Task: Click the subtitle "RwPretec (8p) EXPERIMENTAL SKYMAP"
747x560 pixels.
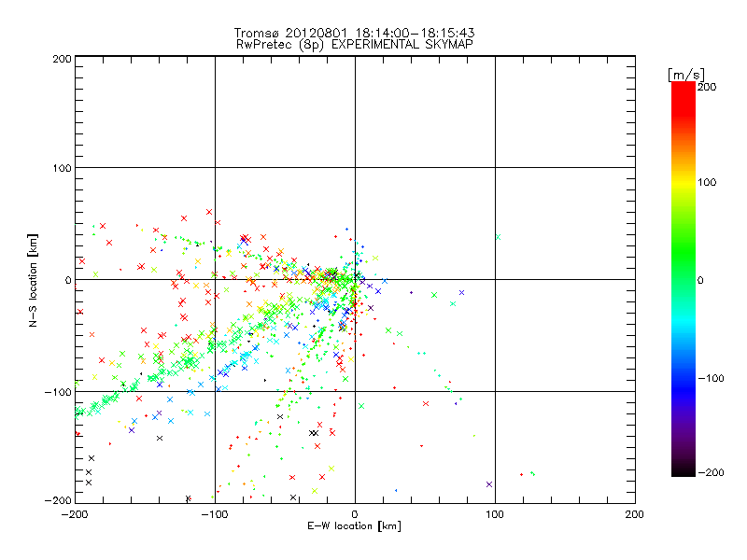Action: [x=355, y=45]
